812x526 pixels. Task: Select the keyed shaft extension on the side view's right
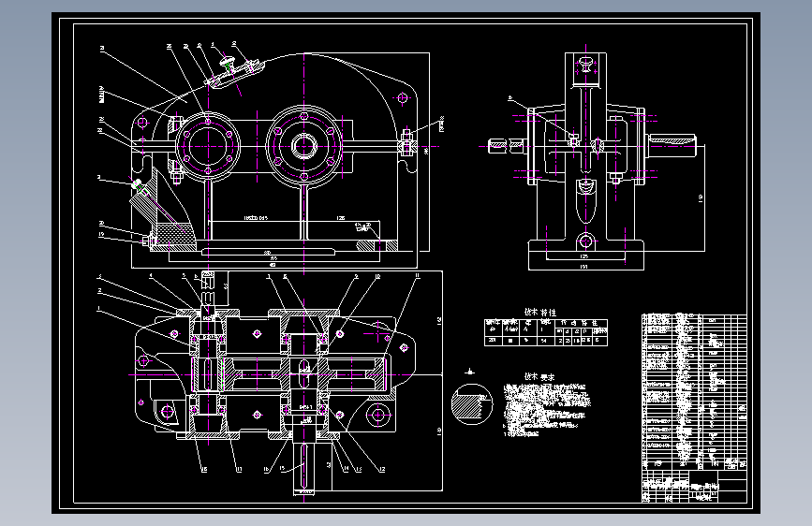pyautogui.click(x=672, y=145)
